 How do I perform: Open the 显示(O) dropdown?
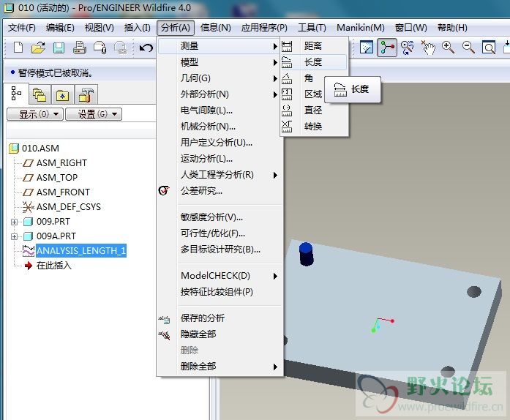click(35, 114)
